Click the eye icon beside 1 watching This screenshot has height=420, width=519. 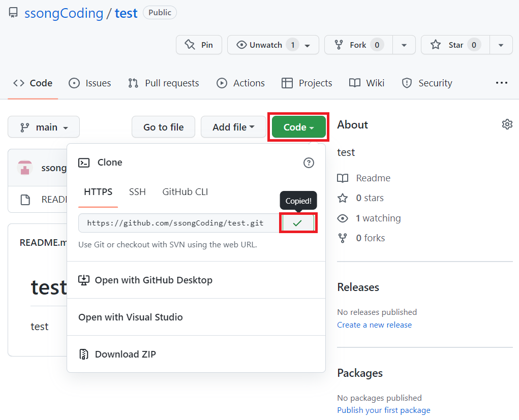[x=343, y=218]
